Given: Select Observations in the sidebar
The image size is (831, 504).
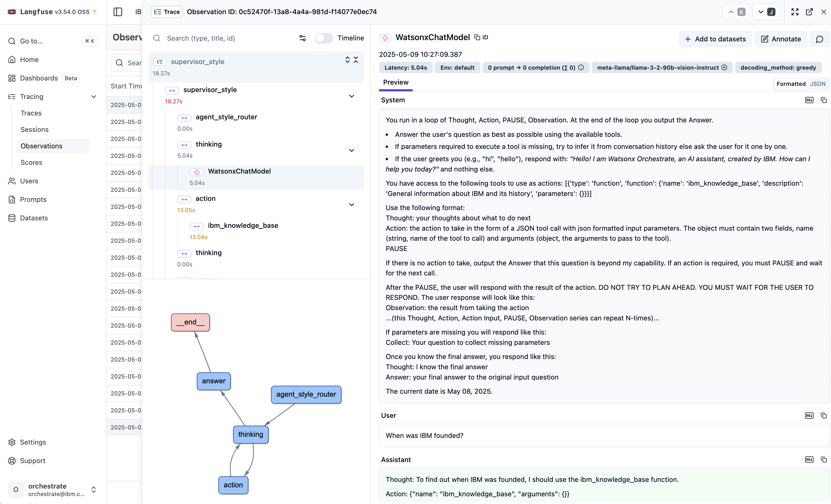Looking at the screenshot, I should (53, 146).
